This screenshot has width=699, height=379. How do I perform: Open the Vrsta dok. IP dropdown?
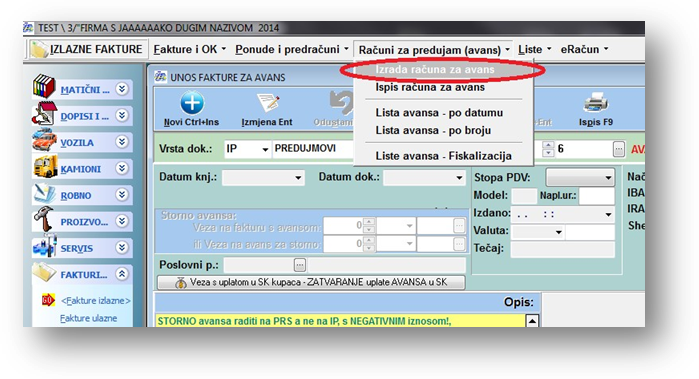pyautogui.click(x=265, y=149)
